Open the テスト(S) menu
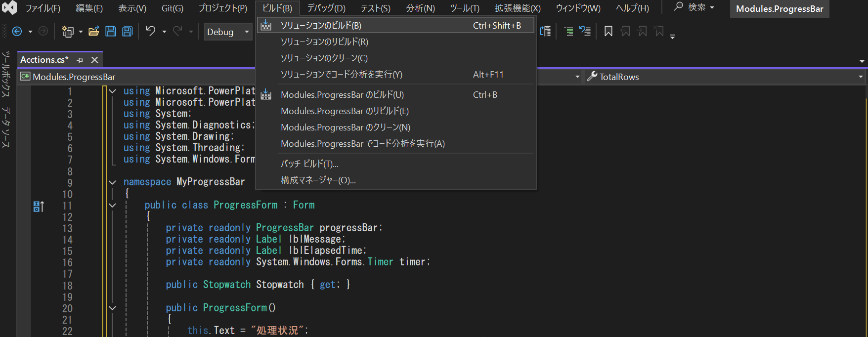Screen dimensions: 868x337 (375, 8)
